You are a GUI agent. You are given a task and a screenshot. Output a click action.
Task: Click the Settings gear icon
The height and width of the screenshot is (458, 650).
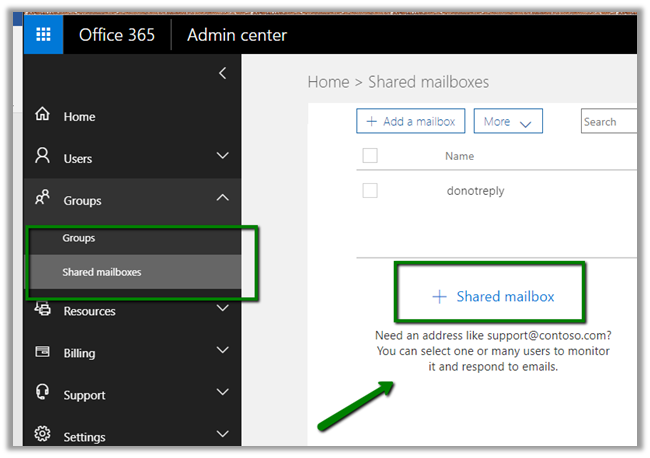[x=43, y=435]
